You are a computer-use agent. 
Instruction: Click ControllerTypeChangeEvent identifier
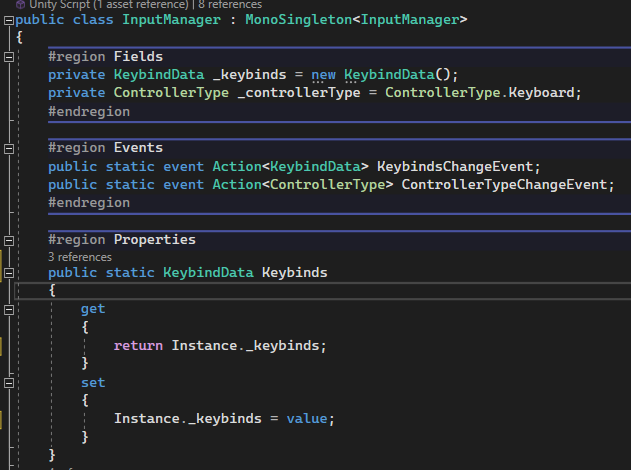tap(504, 184)
